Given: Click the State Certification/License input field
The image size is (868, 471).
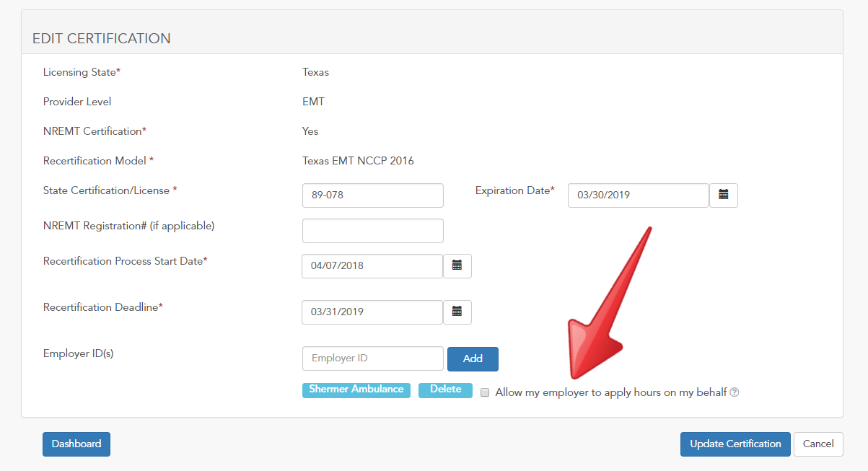Looking at the screenshot, I should [372, 195].
